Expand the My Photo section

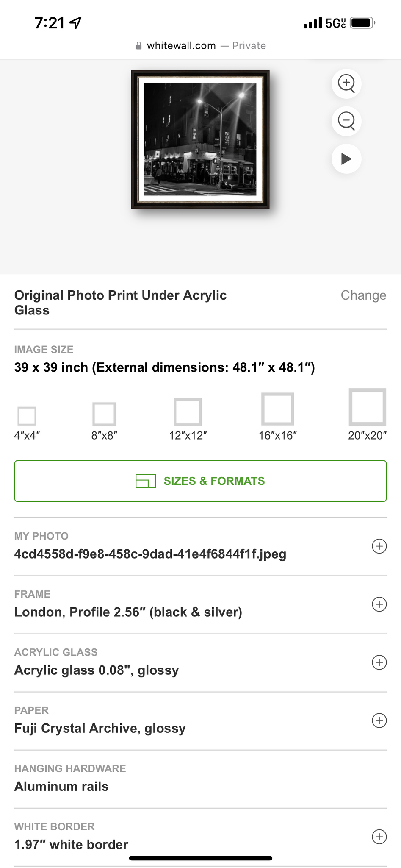coord(379,546)
